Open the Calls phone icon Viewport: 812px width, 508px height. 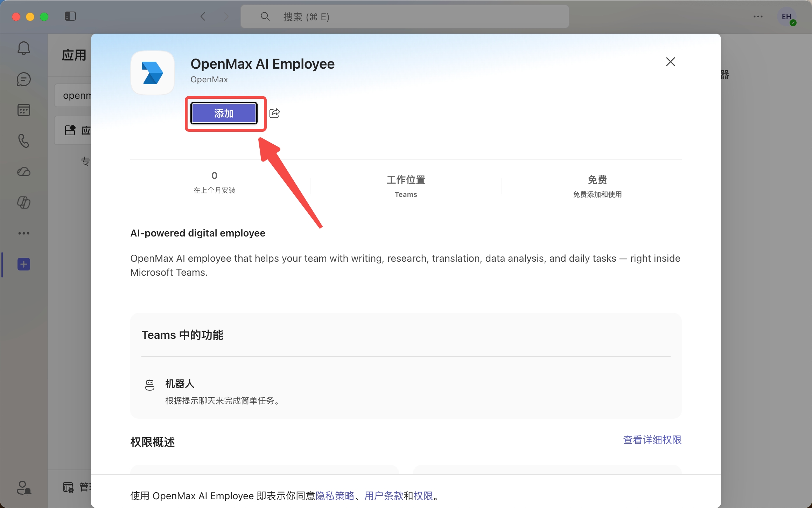[24, 141]
